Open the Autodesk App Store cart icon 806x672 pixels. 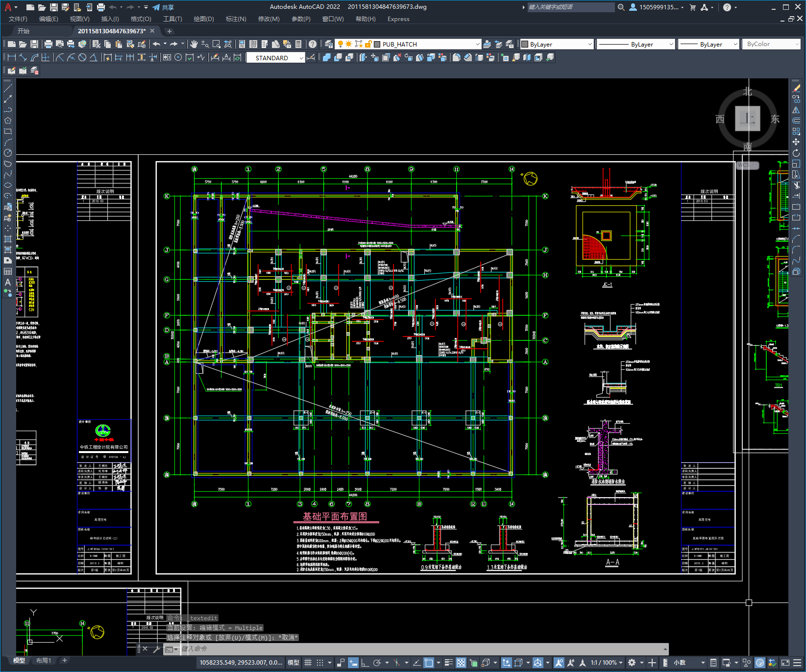pyautogui.click(x=693, y=7)
